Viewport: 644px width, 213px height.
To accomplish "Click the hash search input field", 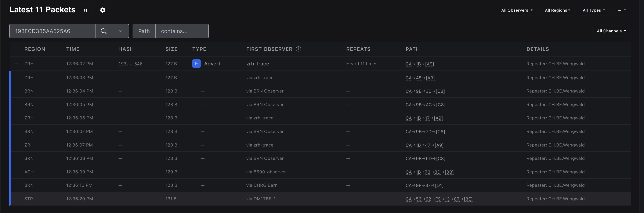I will click(x=53, y=31).
